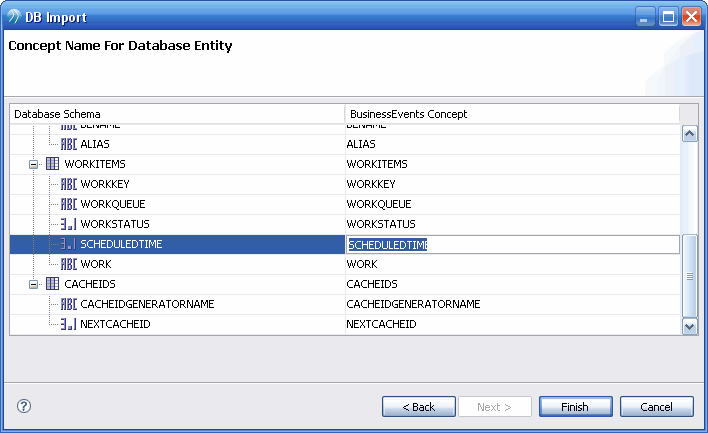The width and height of the screenshot is (708, 433).
Task: Click the WORKSTATUS numeric type icon
Action: (x=68, y=224)
